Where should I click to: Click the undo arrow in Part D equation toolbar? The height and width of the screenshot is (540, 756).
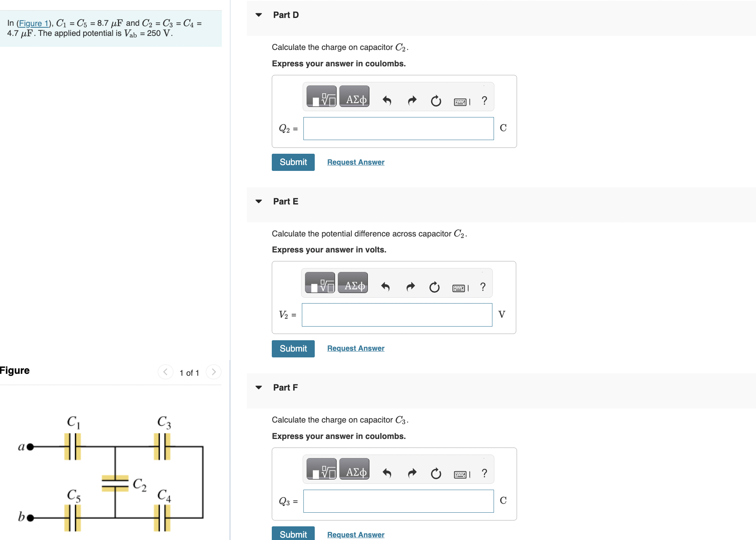(x=386, y=100)
